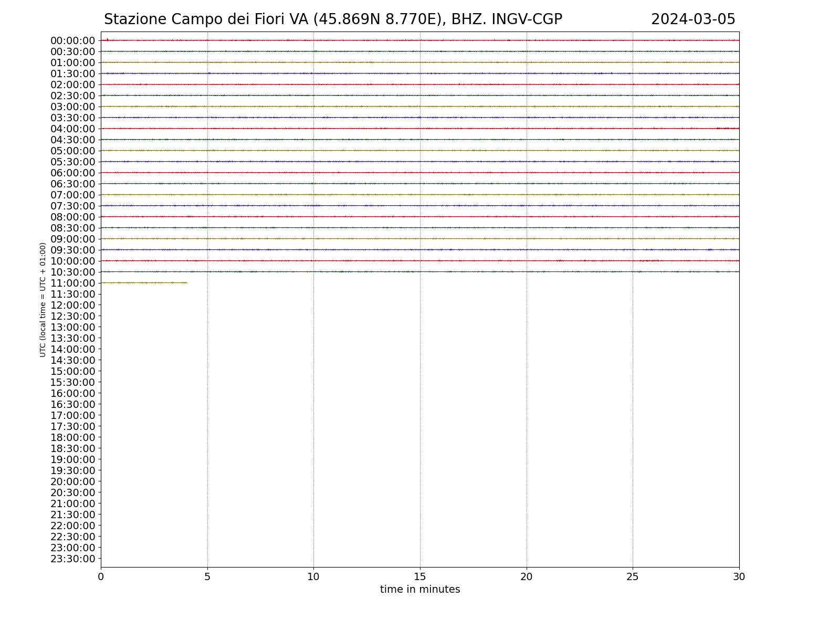Click the 11:00:00 row label

click(73, 283)
